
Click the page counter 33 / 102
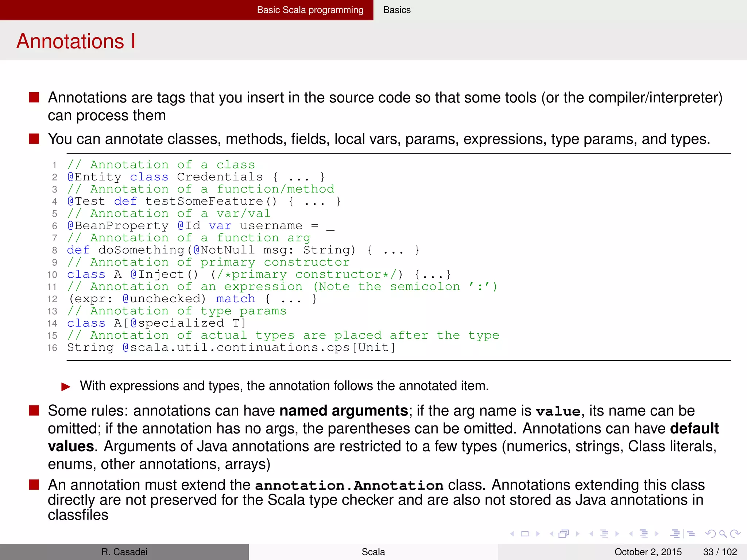[x=720, y=552]
